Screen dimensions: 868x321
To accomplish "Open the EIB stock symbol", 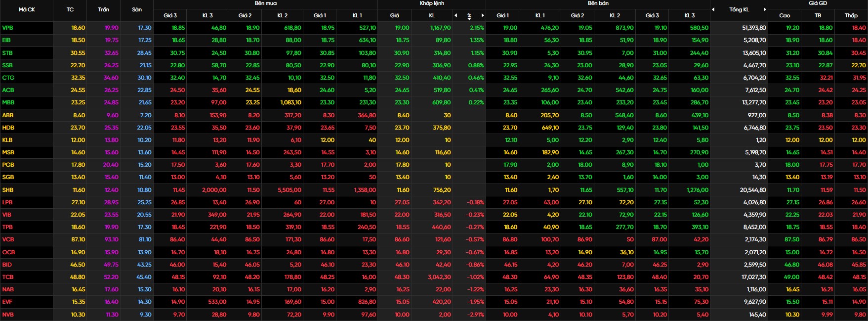I will [6, 40].
